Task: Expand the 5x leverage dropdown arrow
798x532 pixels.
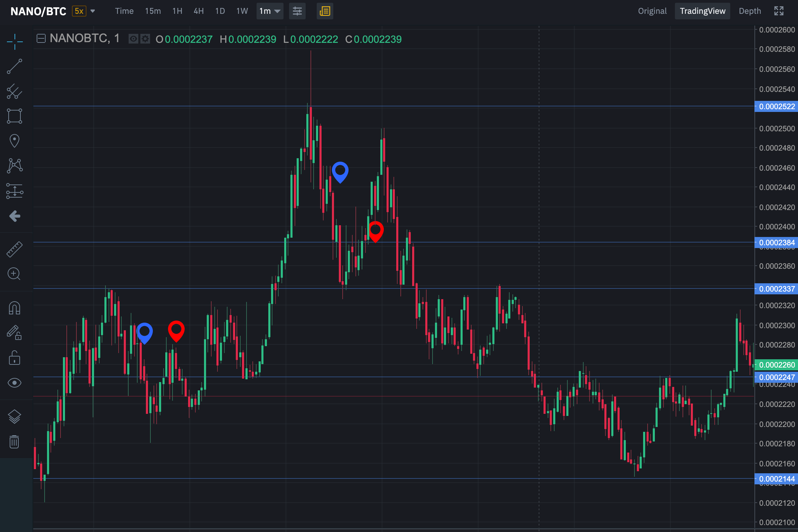Action: (x=93, y=11)
